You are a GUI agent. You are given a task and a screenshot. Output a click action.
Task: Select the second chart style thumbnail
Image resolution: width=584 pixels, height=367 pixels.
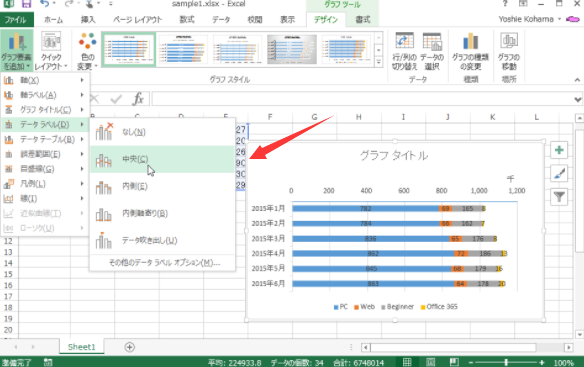coord(182,49)
